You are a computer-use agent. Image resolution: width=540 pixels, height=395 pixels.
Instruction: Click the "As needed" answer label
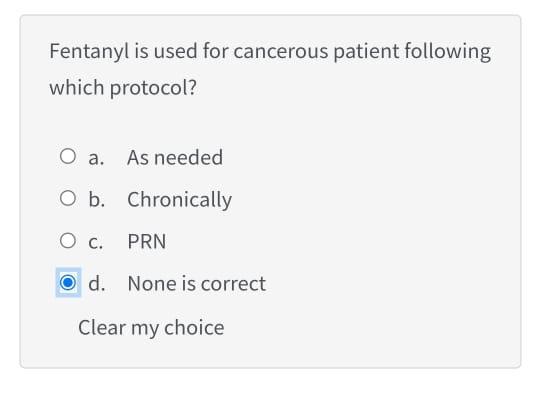[x=175, y=158]
